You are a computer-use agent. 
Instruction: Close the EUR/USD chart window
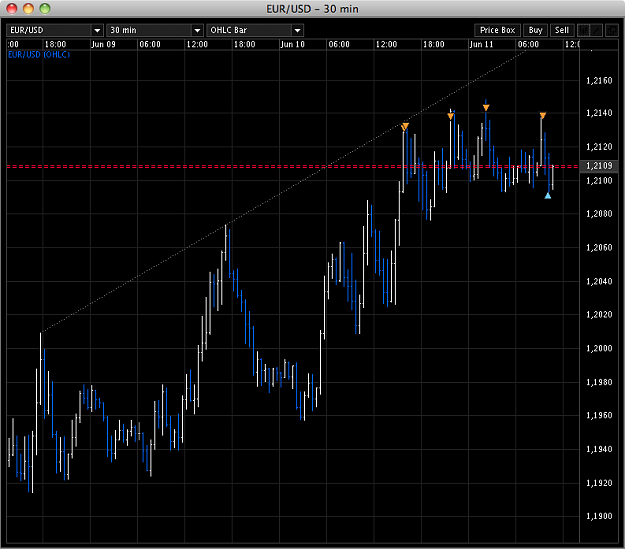(x=12, y=8)
